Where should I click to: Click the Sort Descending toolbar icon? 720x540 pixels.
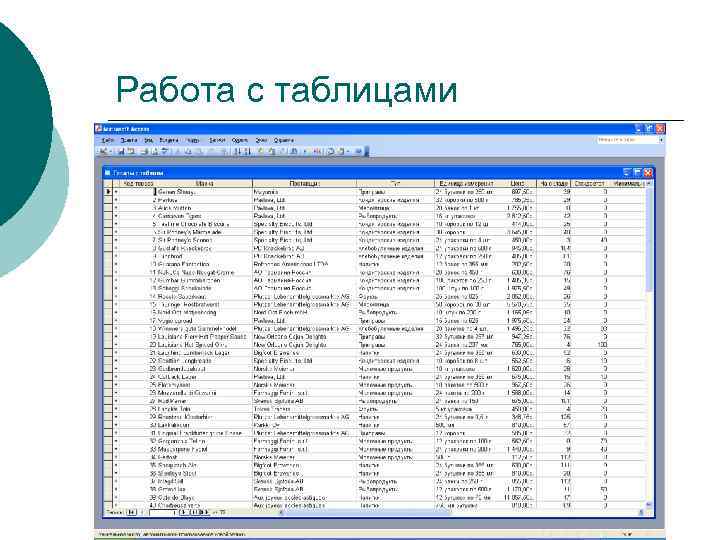[247, 151]
